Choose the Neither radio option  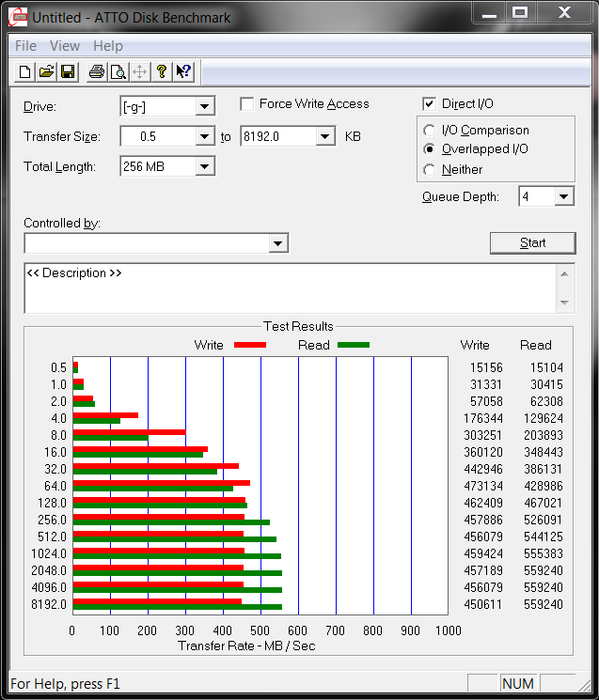click(430, 170)
